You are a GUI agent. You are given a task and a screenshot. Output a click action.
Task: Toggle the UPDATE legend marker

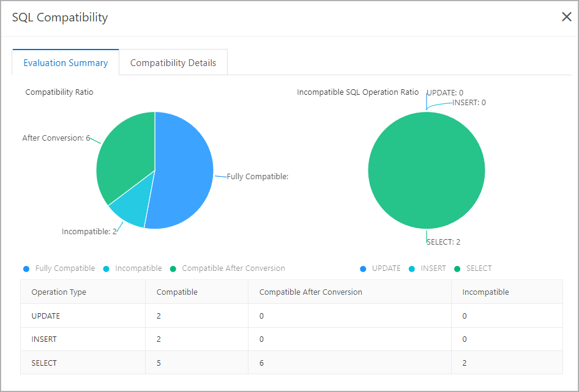tap(363, 268)
